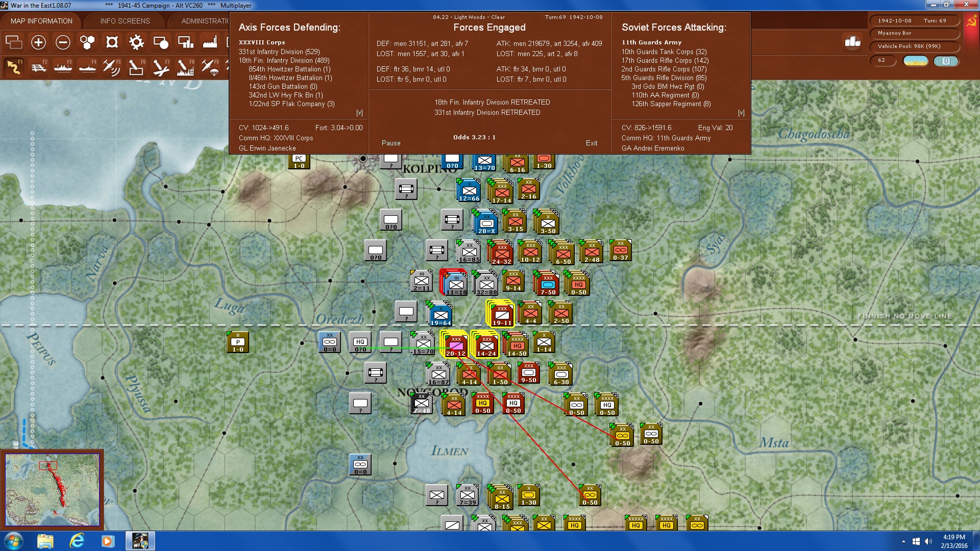Screen dimensions: 980x551
Task: Select F4 amphibious transport mode
Action: pyautogui.click(x=87, y=67)
